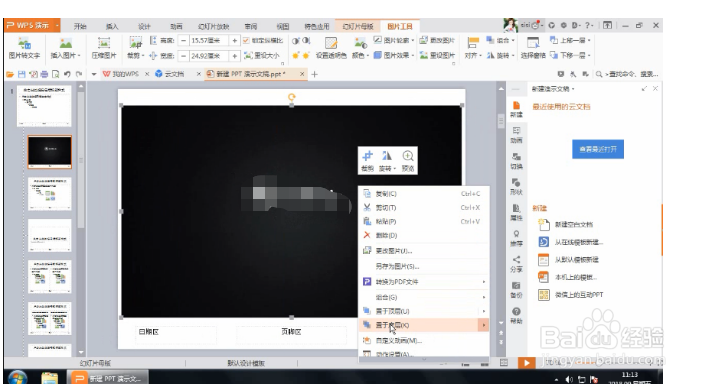
Task: Expand the 下移一层 send backward dropdown
Action: [589, 56]
